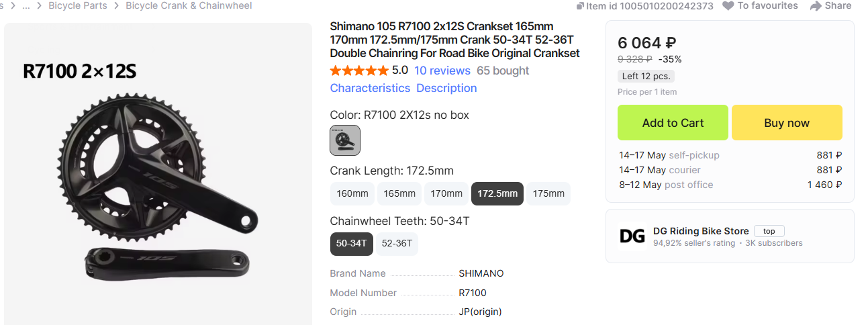Click the yellow Buy now button
This screenshot has height=325, width=868.
pos(787,123)
